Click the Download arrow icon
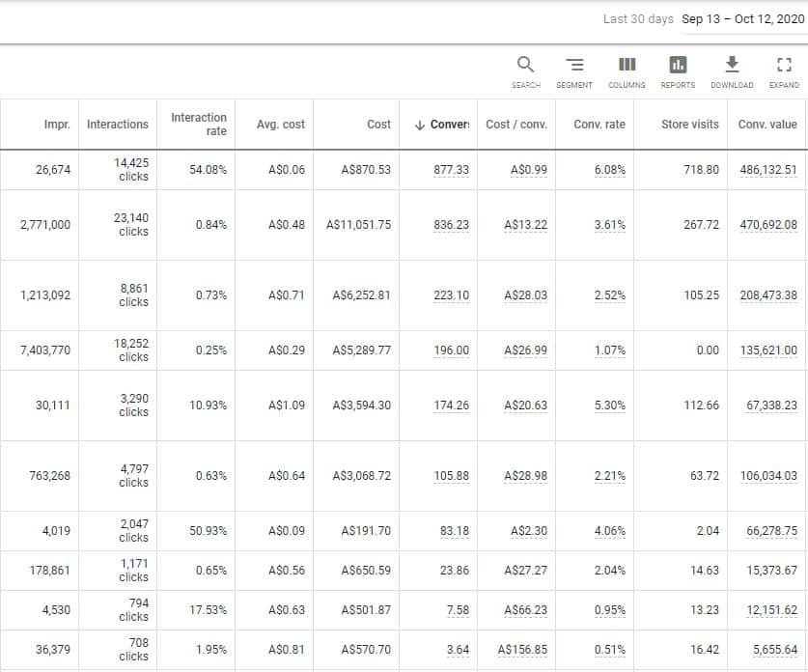Screen dimensions: 808x672 click(732, 66)
